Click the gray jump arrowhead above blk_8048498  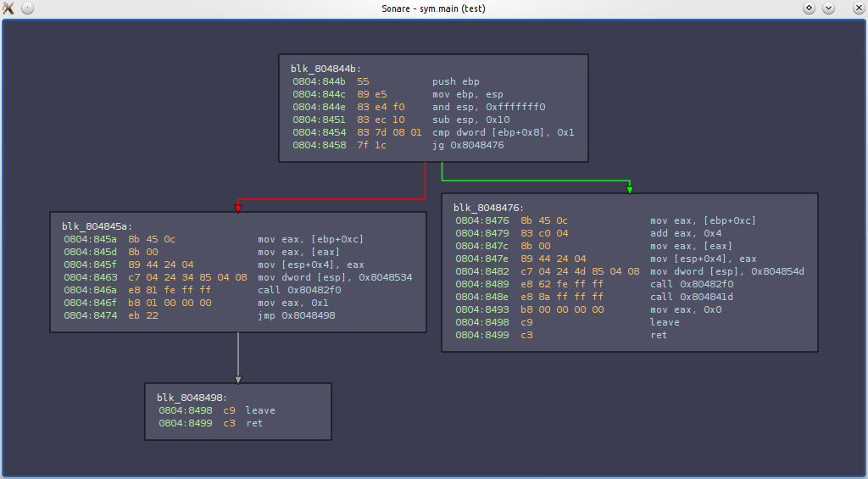pos(238,380)
